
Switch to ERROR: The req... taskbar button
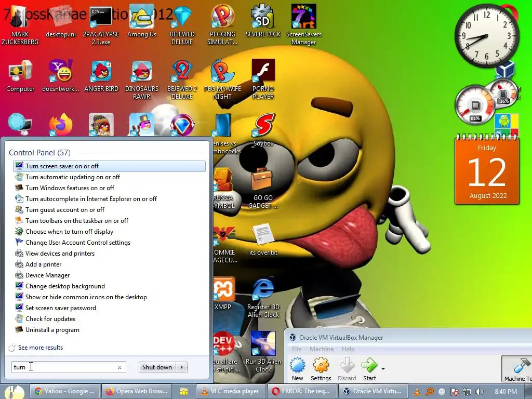[x=302, y=391]
